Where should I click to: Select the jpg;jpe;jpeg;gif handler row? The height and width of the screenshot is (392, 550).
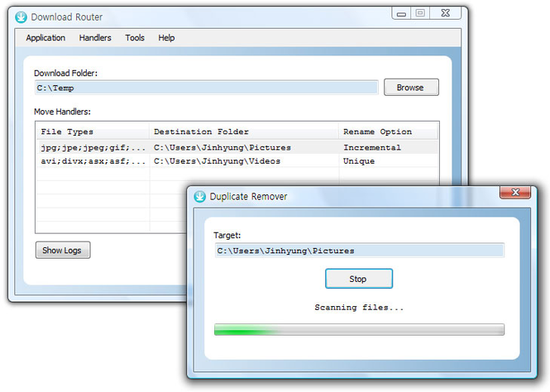point(237,147)
